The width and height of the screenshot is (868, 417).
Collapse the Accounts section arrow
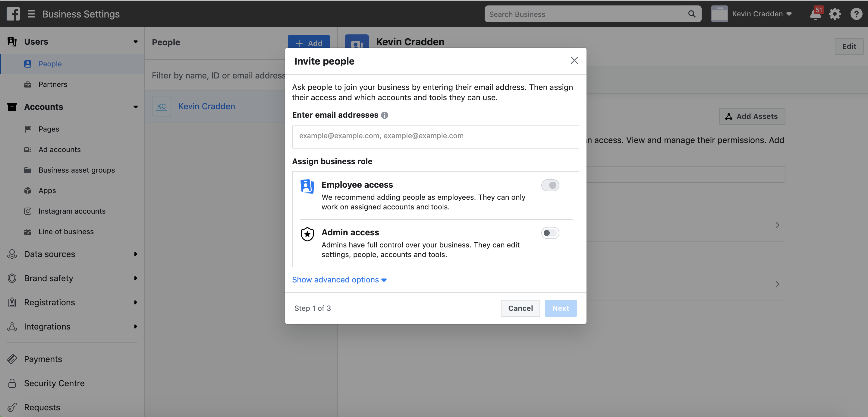click(135, 107)
